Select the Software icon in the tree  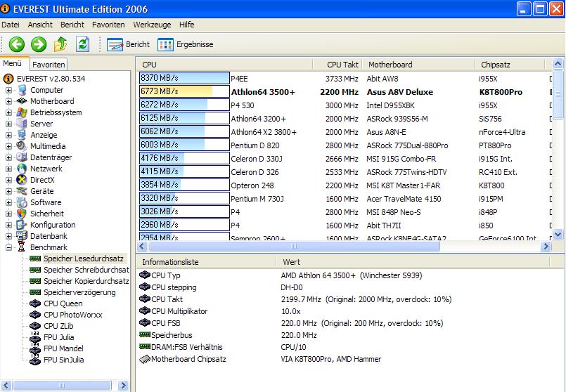coord(22,202)
